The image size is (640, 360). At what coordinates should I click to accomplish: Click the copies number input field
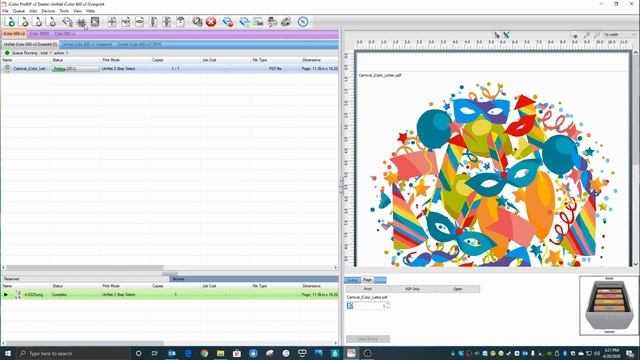[x=370, y=305]
